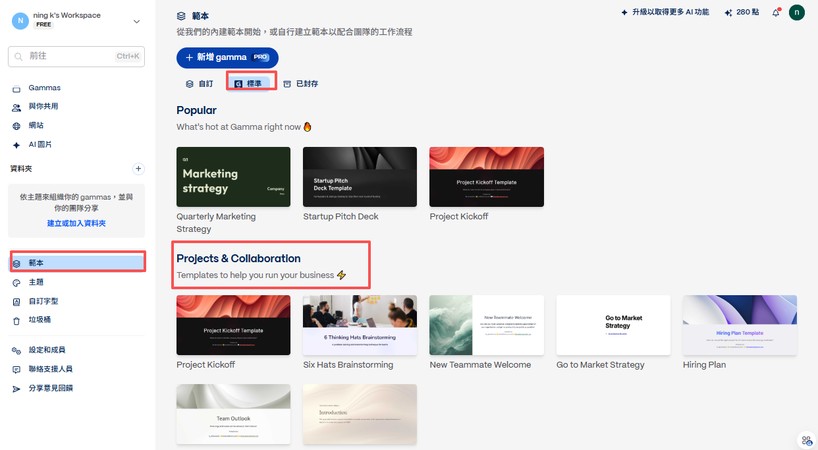The height and width of the screenshot is (450, 818).
Task: Open the notifications bell
Action: [776, 13]
